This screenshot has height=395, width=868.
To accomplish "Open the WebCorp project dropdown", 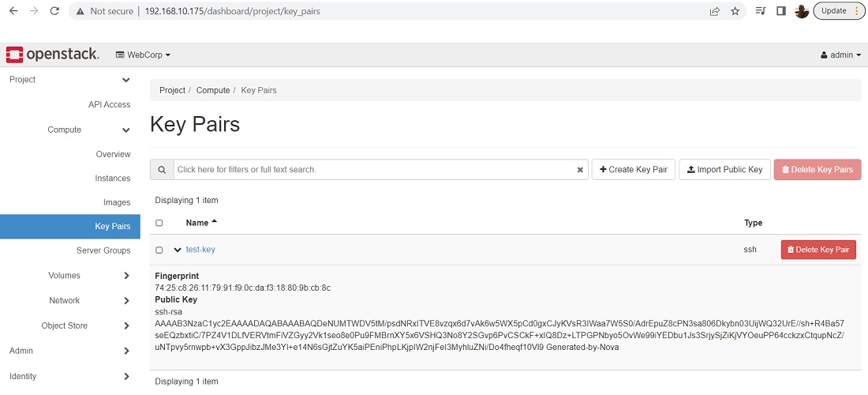I will 143,55.
